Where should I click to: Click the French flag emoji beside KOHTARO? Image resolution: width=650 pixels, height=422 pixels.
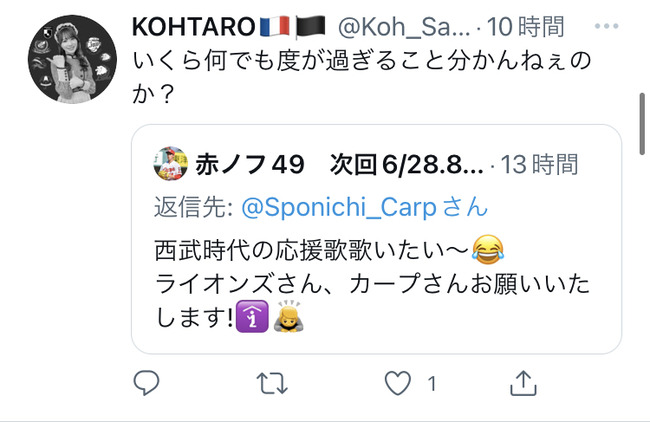[x=275, y=26]
